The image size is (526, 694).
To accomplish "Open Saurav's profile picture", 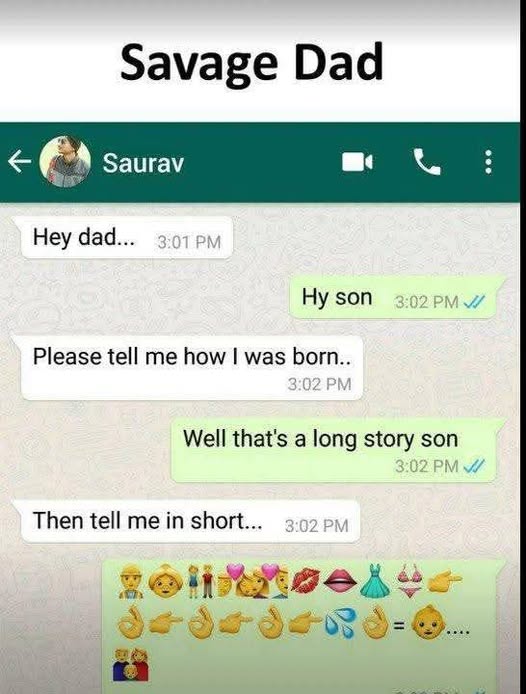I will (65, 162).
